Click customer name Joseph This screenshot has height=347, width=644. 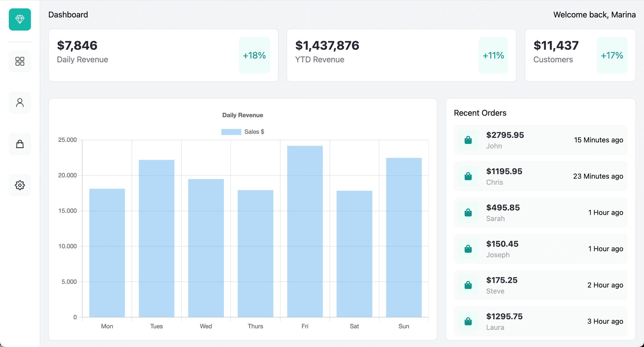click(498, 255)
